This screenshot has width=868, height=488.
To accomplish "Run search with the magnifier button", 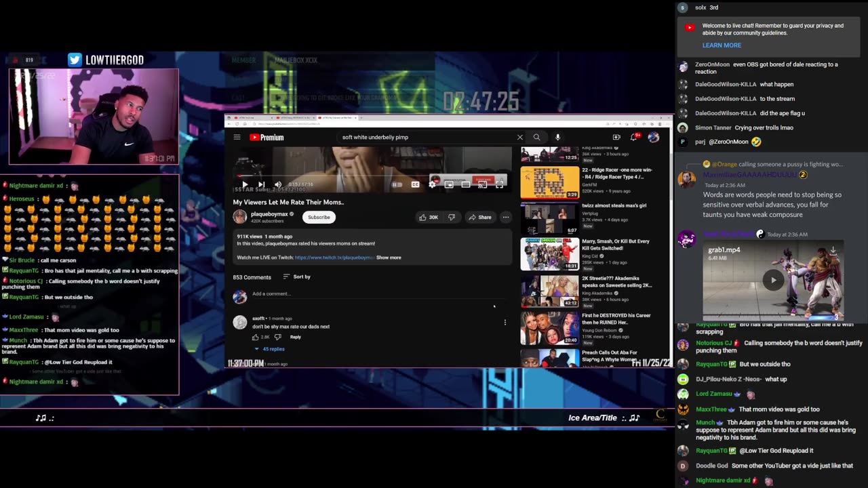I will coord(536,137).
